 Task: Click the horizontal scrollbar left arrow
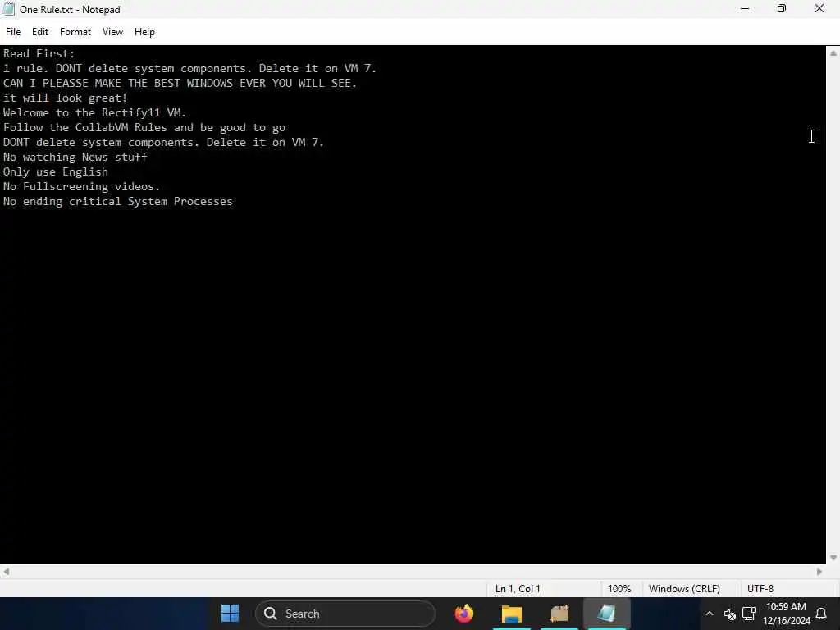(x=6, y=572)
